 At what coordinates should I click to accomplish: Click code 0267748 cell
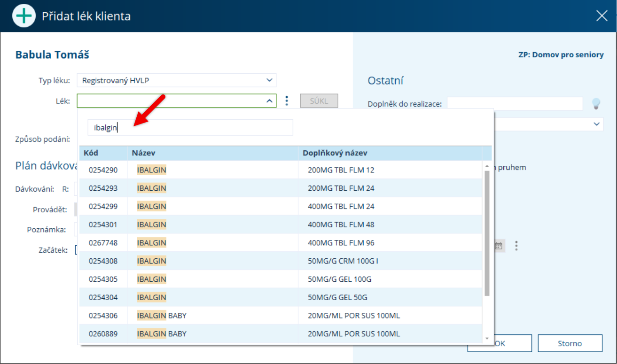tap(103, 243)
